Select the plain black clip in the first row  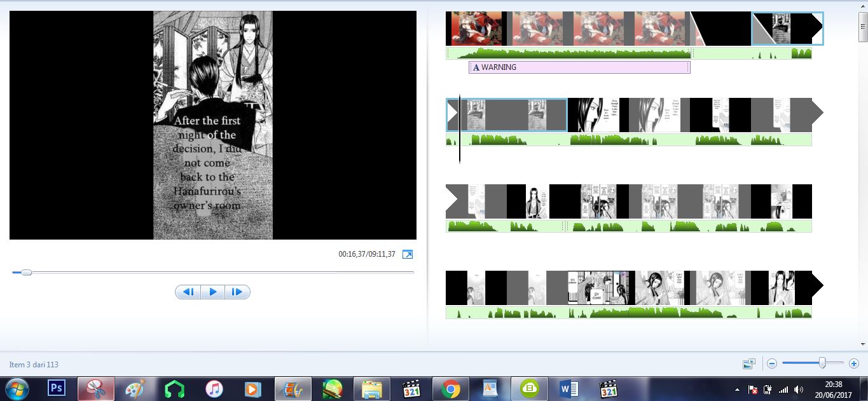pos(721,29)
